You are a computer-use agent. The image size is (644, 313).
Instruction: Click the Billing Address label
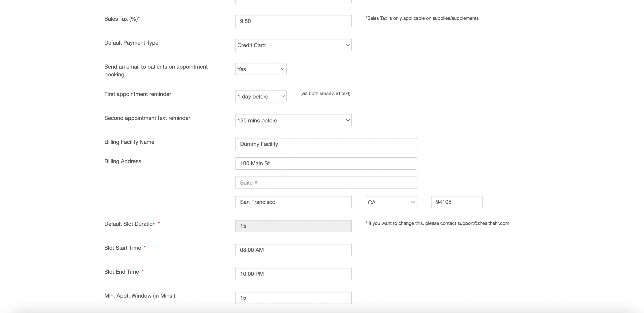[x=123, y=161]
